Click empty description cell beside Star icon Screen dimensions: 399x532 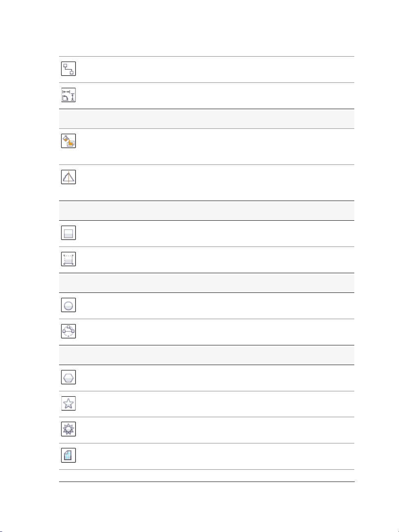[x=216, y=404]
